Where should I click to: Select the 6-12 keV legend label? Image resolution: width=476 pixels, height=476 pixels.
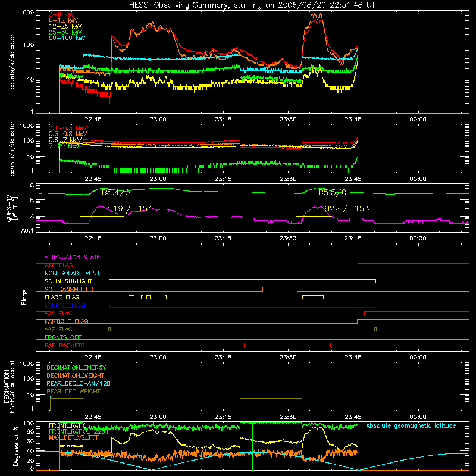tap(64, 20)
